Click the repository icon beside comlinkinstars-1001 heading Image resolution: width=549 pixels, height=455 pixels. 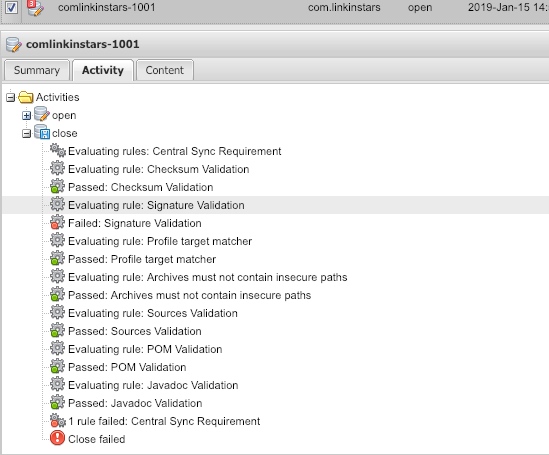point(14,44)
